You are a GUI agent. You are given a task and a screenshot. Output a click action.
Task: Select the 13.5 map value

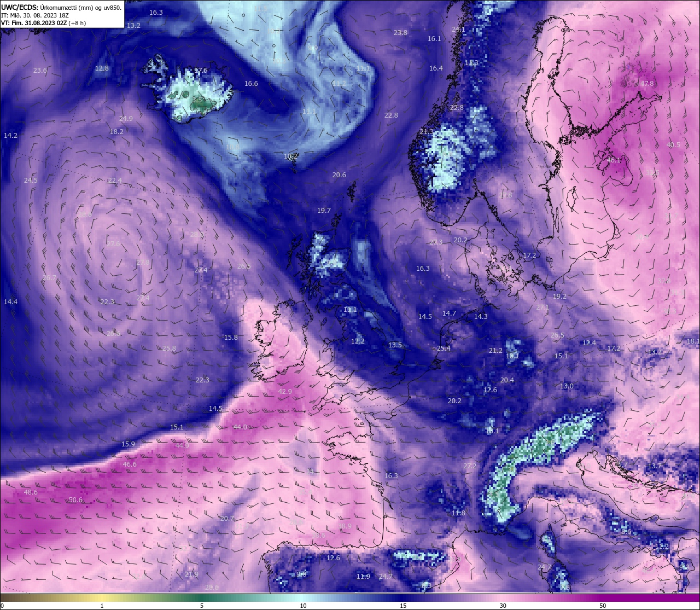coord(395,345)
